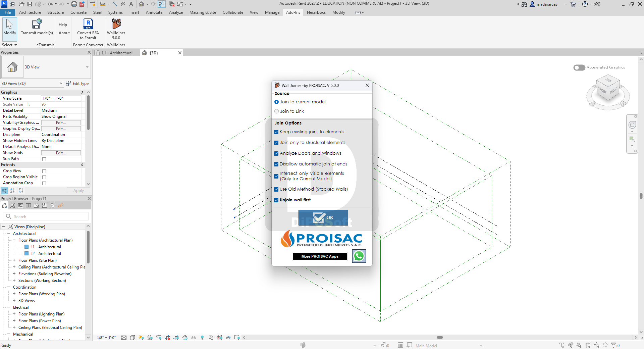Expand the 3D Views tree node
Image resolution: width=644 pixels, height=349 pixels.
tap(14, 301)
